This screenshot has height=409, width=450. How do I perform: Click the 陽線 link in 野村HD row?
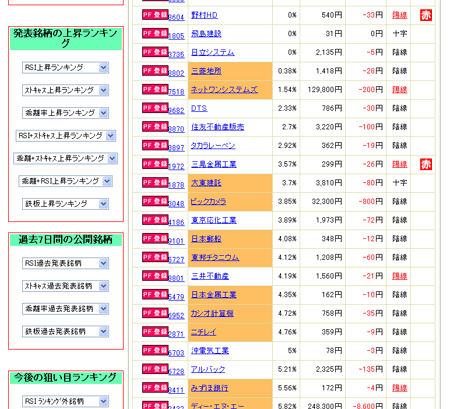click(399, 15)
